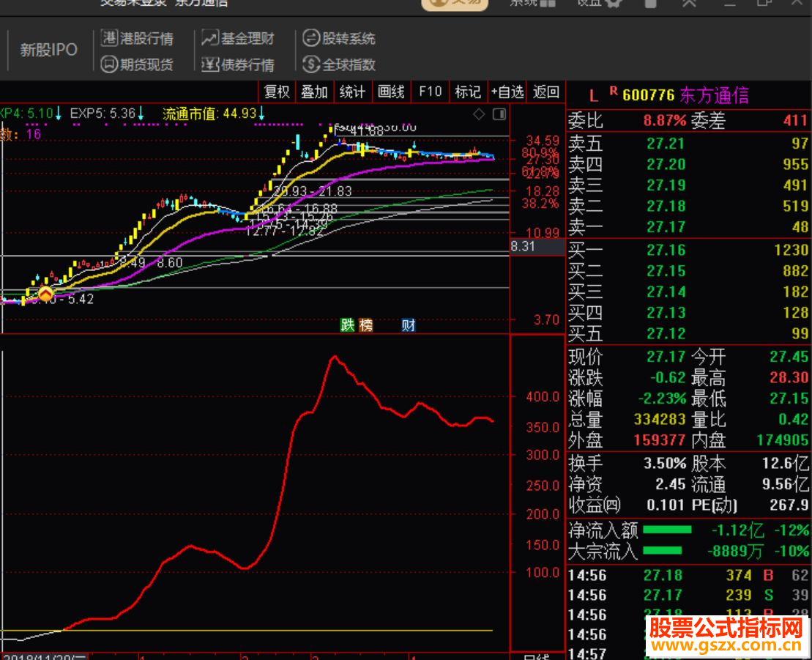Click the 委差 value 411
Screen dimensions: 812x660
coord(796,121)
